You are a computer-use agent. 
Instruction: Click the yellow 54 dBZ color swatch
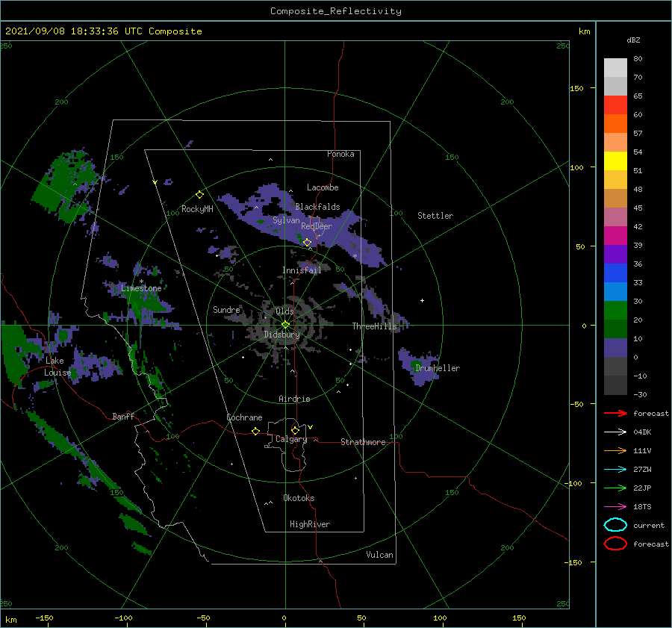tap(615, 161)
